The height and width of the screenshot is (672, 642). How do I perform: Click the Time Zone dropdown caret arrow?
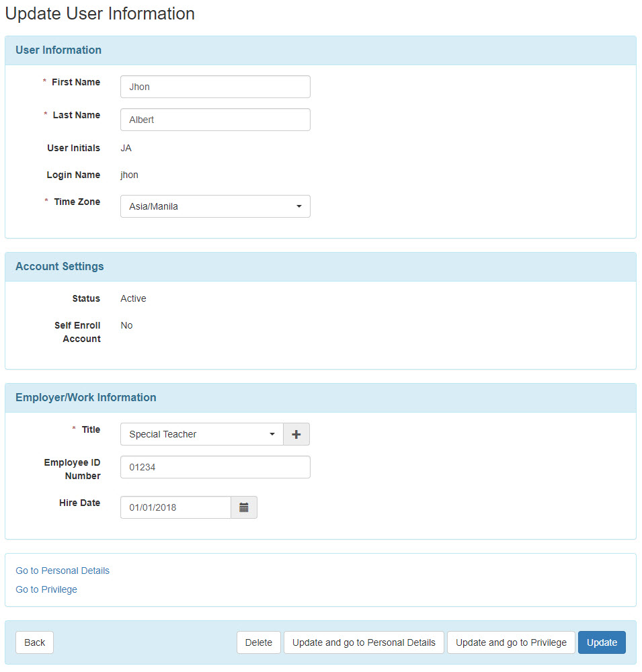pyautogui.click(x=299, y=206)
